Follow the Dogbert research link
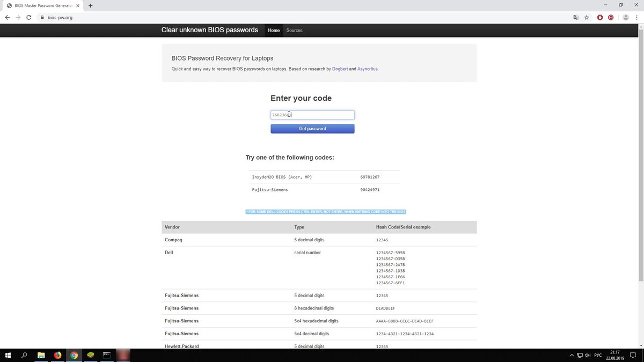Image resolution: width=644 pixels, height=362 pixels. pyautogui.click(x=340, y=69)
